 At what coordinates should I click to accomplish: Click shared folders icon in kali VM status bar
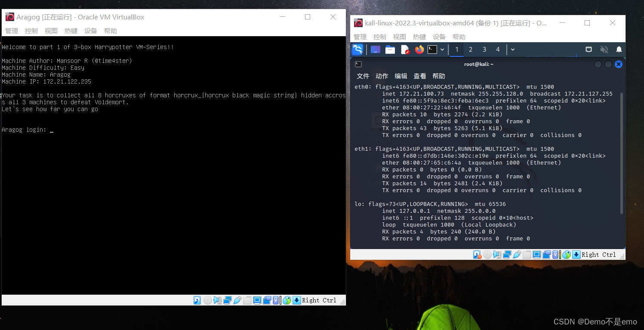tap(527, 255)
